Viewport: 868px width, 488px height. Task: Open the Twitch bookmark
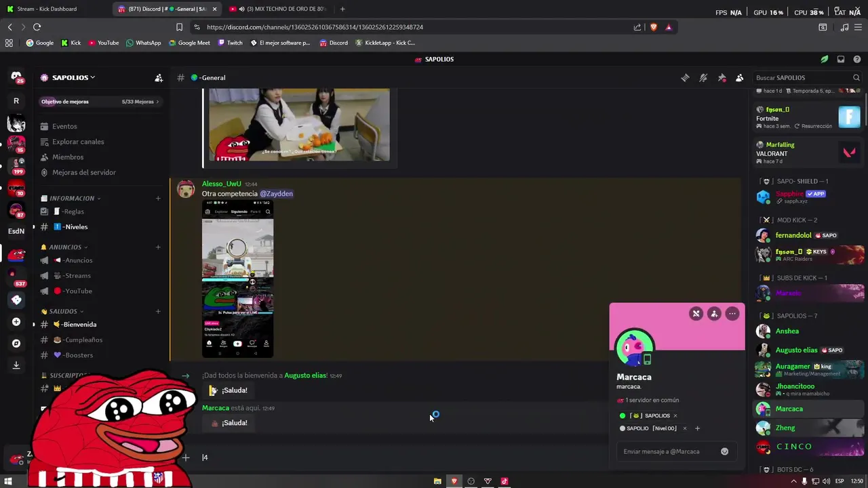click(230, 43)
